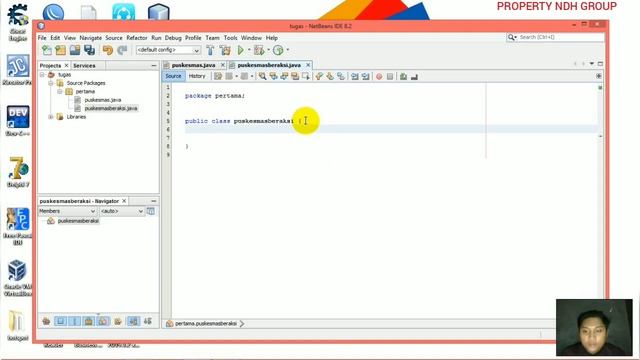Open the Debug menu
640x360 pixels.
click(173, 38)
